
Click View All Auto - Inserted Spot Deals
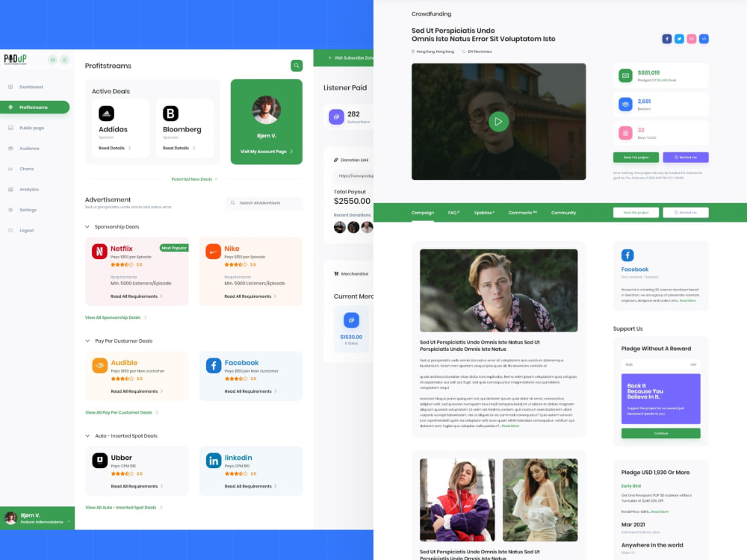[124, 508]
